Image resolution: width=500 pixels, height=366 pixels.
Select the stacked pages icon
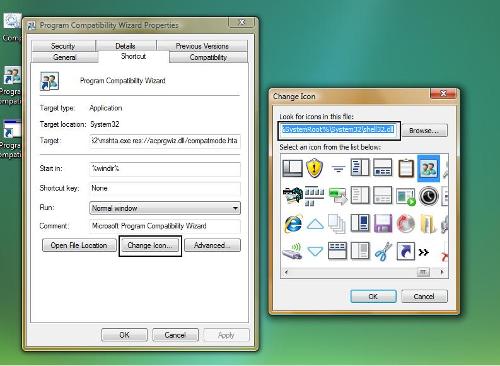pyautogui.click(x=337, y=224)
